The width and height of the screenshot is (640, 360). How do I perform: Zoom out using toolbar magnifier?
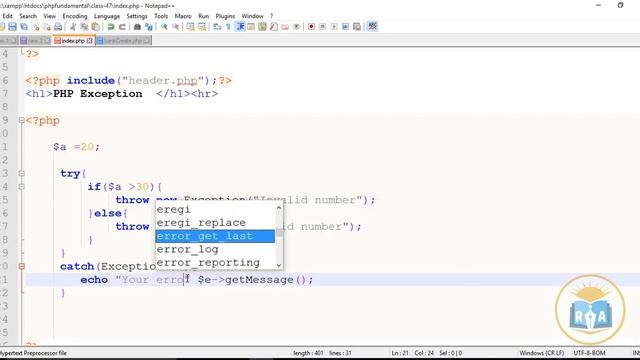(x=176, y=27)
